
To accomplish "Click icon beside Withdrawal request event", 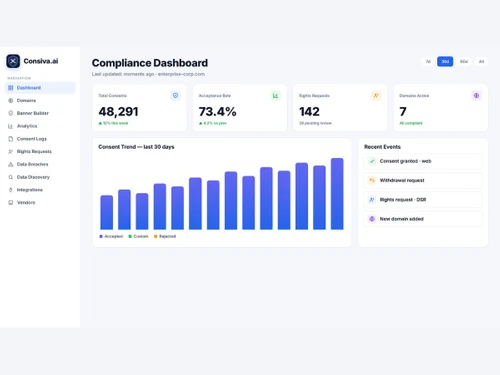I will click(372, 180).
